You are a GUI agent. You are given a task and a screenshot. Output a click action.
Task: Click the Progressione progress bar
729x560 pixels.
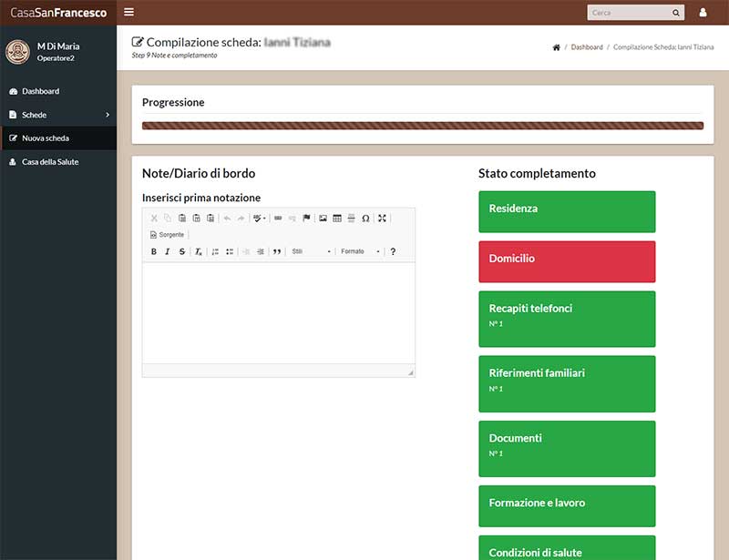423,126
